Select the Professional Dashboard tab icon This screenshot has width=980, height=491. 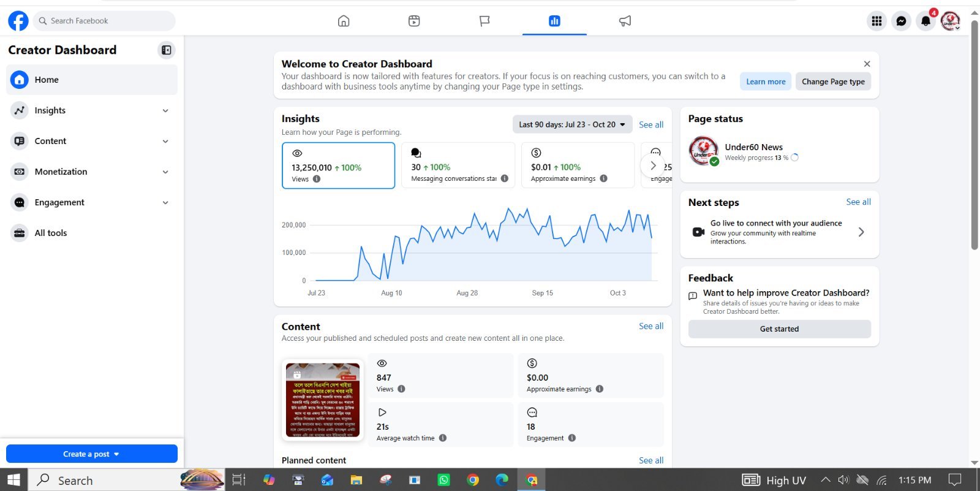coord(554,21)
